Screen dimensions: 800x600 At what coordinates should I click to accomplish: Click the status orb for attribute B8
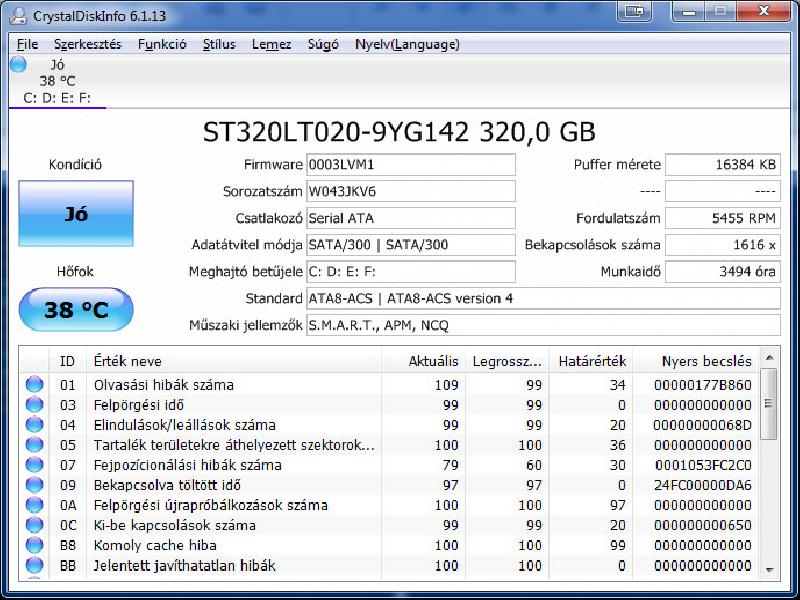pos(35,544)
